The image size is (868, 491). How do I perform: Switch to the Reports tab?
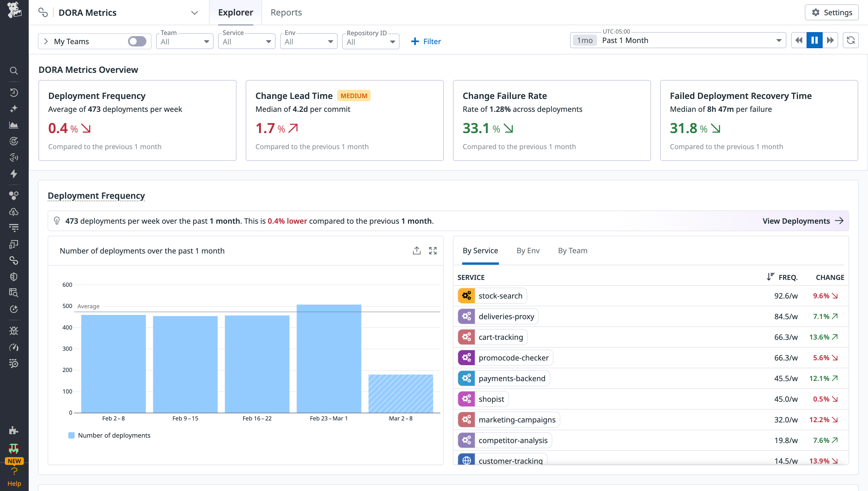pyautogui.click(x=286, y=12)
